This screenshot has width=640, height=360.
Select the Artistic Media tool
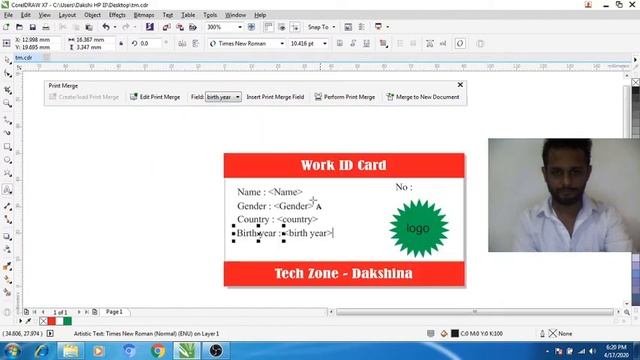[x=7, y=133]
